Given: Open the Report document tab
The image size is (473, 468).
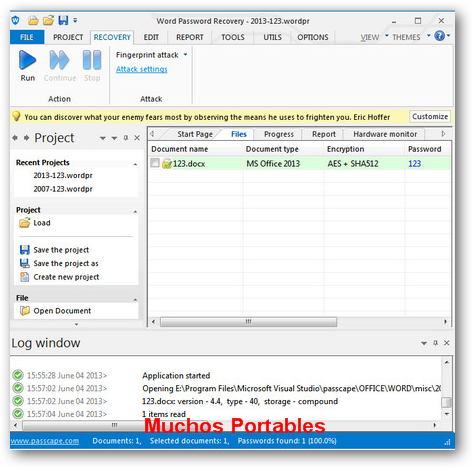Looking at the screenshot, I should pyautogui.click(x=324, y=134).
